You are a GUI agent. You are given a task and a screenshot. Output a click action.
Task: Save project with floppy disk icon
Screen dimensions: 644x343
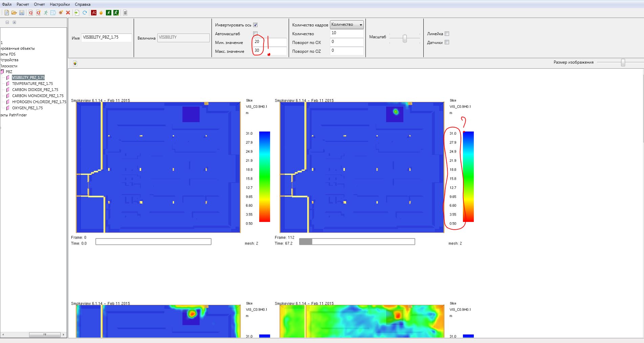tap(22, 13)
